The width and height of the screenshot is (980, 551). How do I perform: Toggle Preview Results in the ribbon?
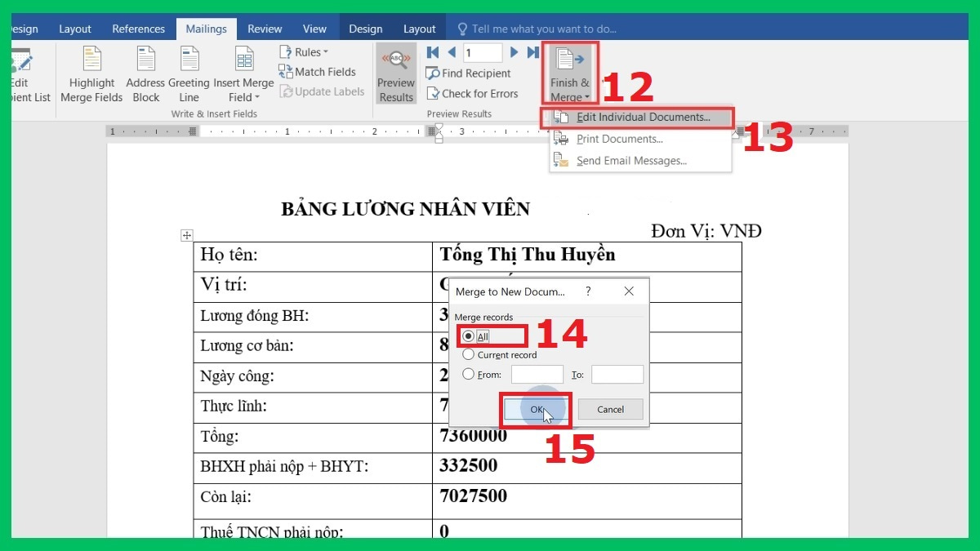pos(395,73)
